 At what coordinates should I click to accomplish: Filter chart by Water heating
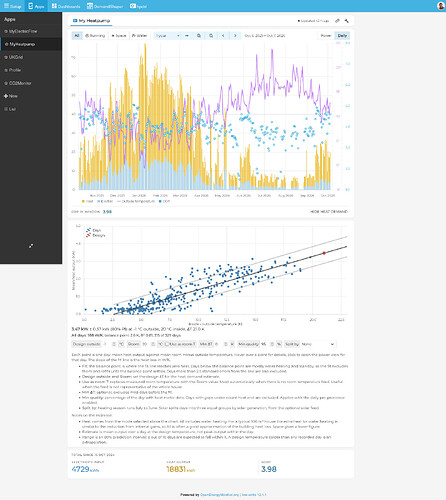point(139,36)
